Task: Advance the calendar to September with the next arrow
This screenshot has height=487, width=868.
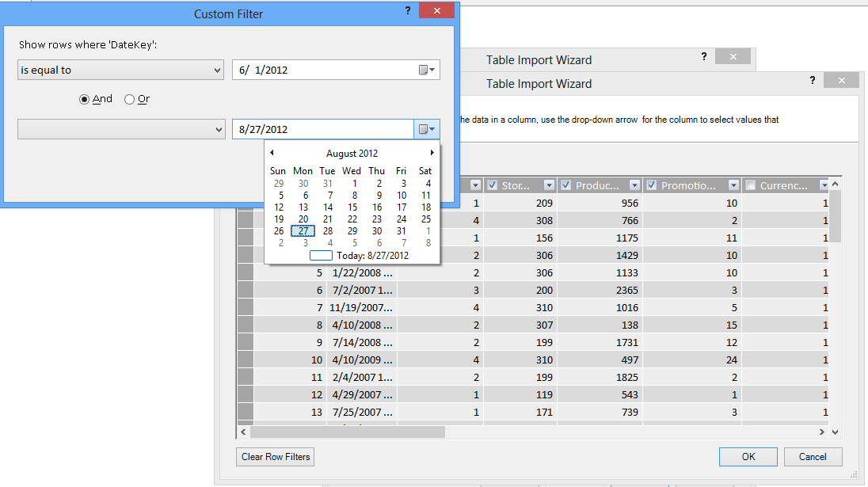Action: (432, 152)
